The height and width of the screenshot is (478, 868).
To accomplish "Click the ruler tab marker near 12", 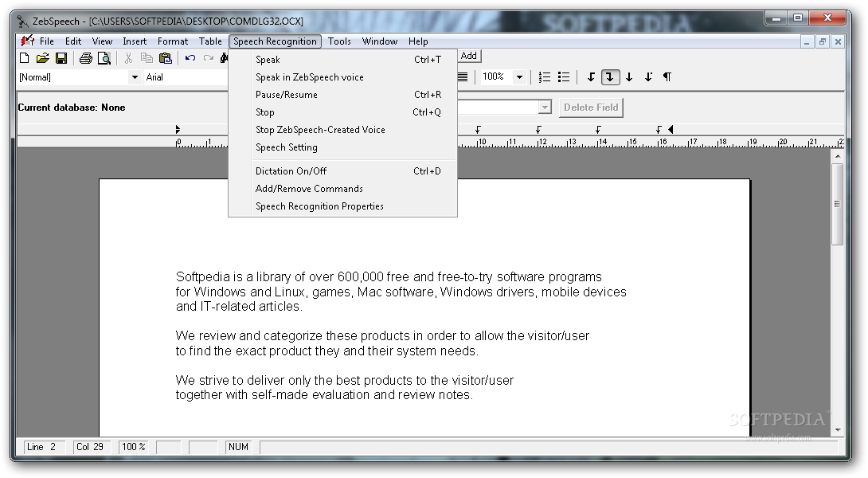I will (x=538, y=130).
